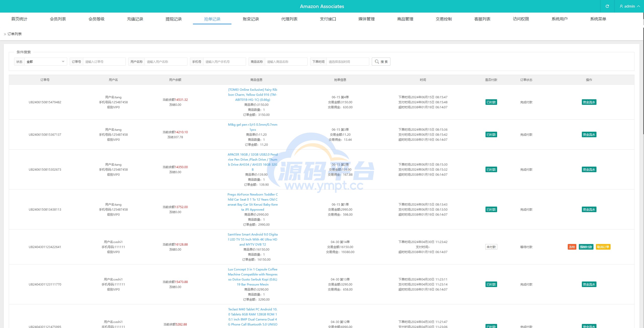Screen dimensions: 644x328
Task: Open the 客服列表 tab
Action: point(482,19)
